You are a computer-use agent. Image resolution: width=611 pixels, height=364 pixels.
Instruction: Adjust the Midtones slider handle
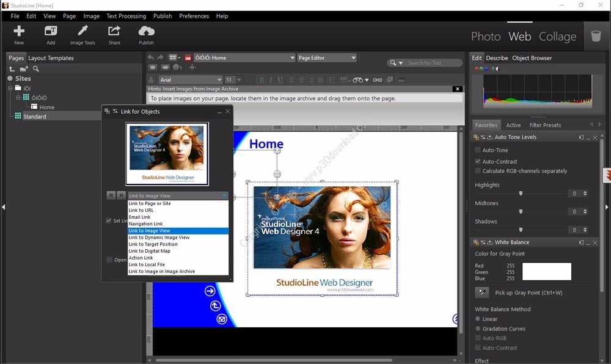click(521, 211)
